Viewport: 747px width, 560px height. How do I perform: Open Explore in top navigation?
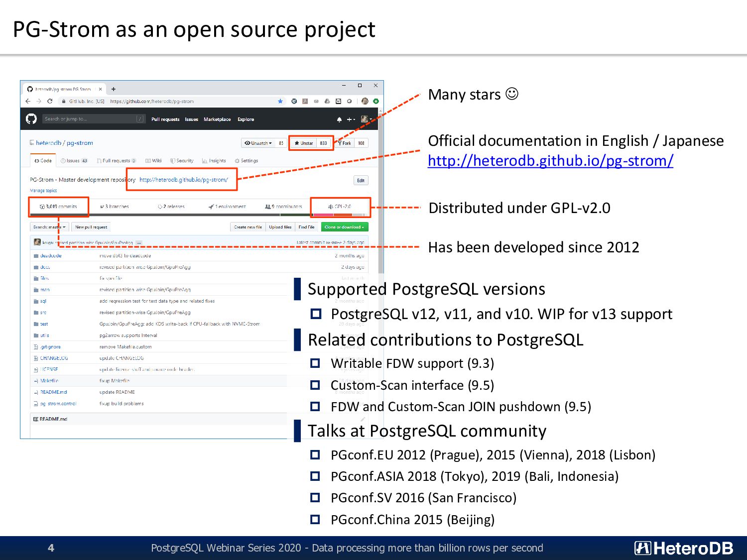[x=246, y=119]
